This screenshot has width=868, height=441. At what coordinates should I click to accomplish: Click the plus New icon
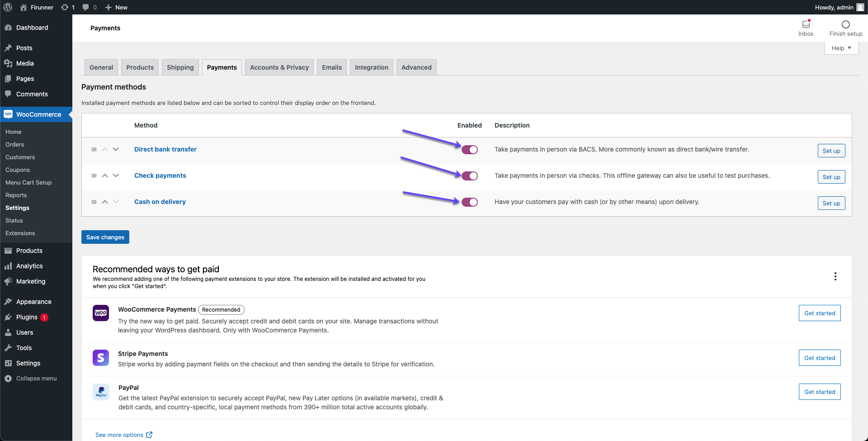tap(108, 7)
